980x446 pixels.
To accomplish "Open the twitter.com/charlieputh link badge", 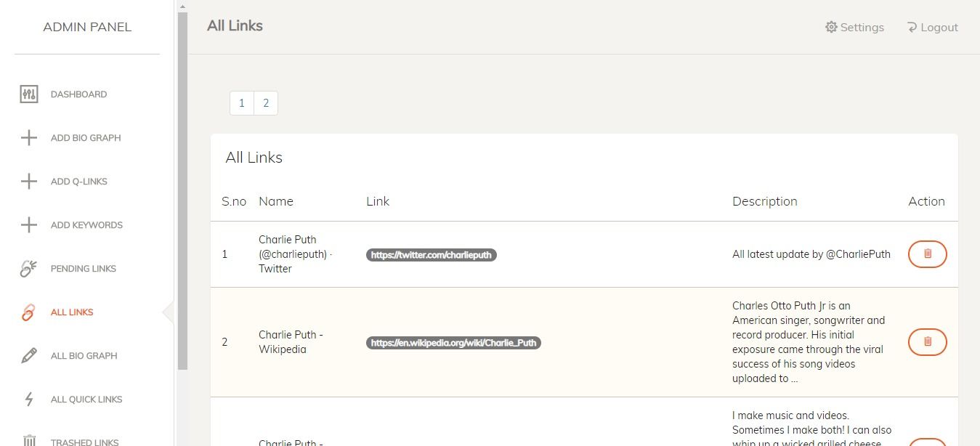I will 432,255.
